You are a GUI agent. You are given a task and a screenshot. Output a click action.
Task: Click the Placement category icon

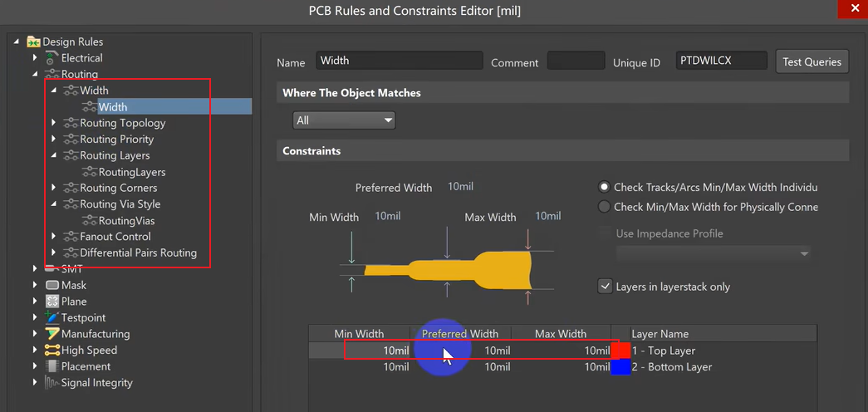52,366
